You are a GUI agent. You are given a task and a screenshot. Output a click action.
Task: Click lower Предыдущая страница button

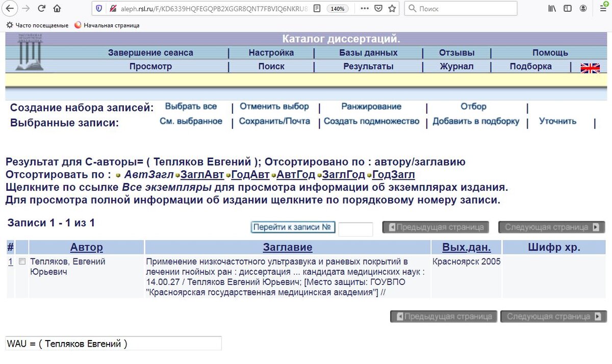[444, 316]
